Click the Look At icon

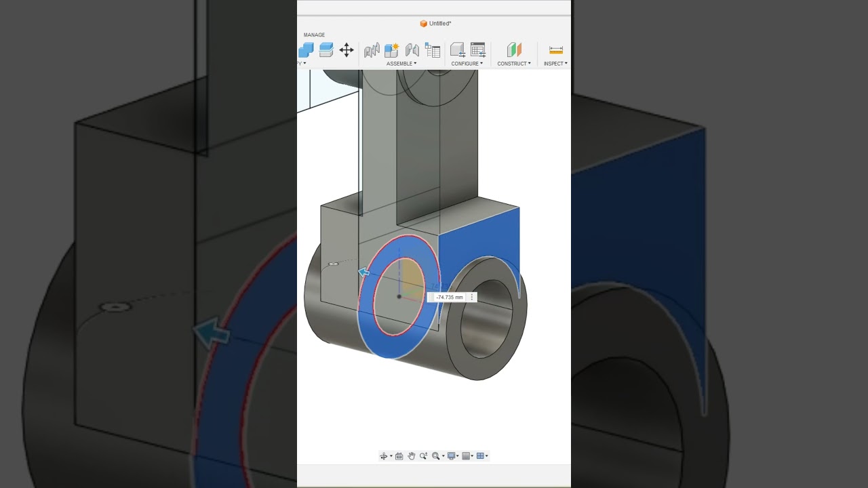(x=399, y=456)
